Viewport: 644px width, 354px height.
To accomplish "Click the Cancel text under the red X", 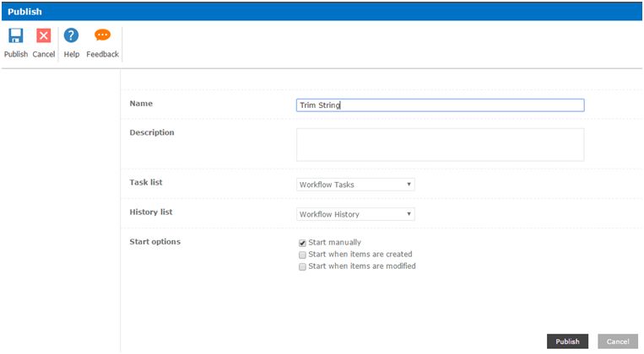I will 44,55.
